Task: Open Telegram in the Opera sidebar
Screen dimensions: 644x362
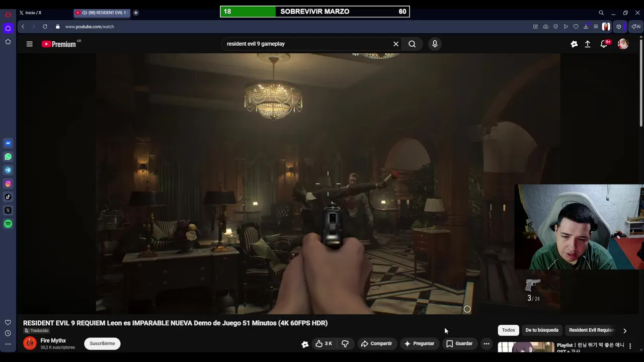Action: pos(8,170)
